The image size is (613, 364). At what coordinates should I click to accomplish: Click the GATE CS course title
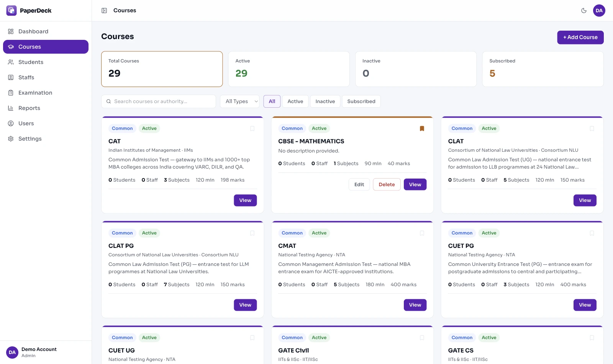[461, 351]
